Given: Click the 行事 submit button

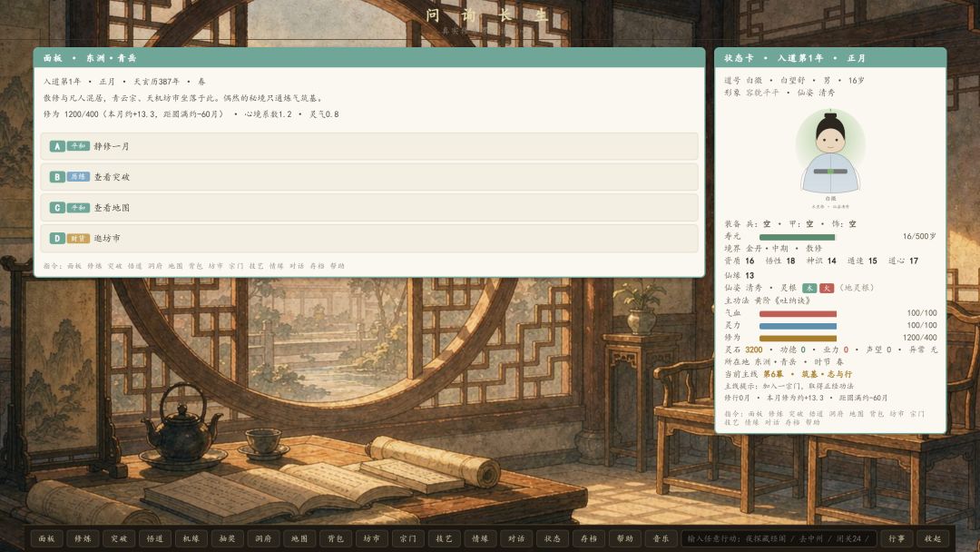Looking at the screenshot, I should pos(897,538).
